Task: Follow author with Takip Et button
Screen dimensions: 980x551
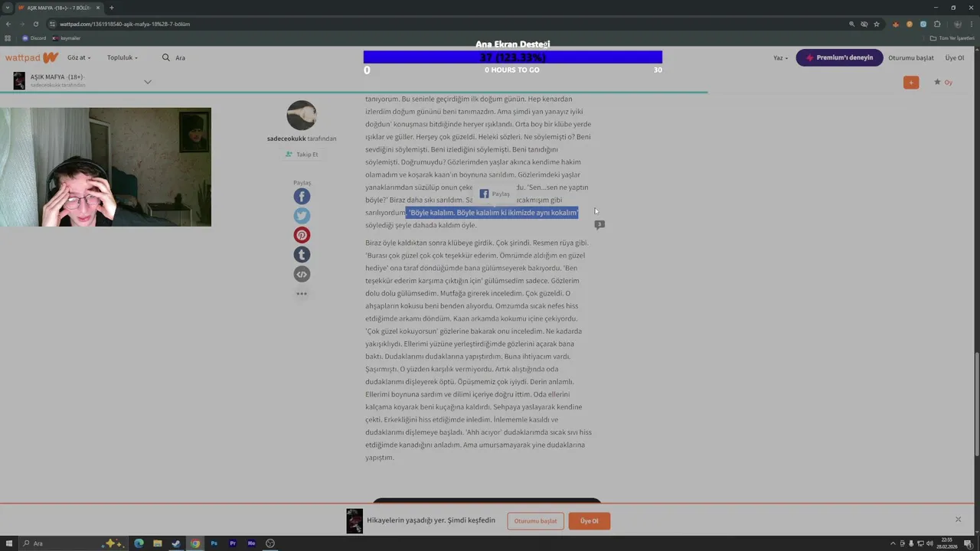Action: pyautogui.click(x=302, y=154)
